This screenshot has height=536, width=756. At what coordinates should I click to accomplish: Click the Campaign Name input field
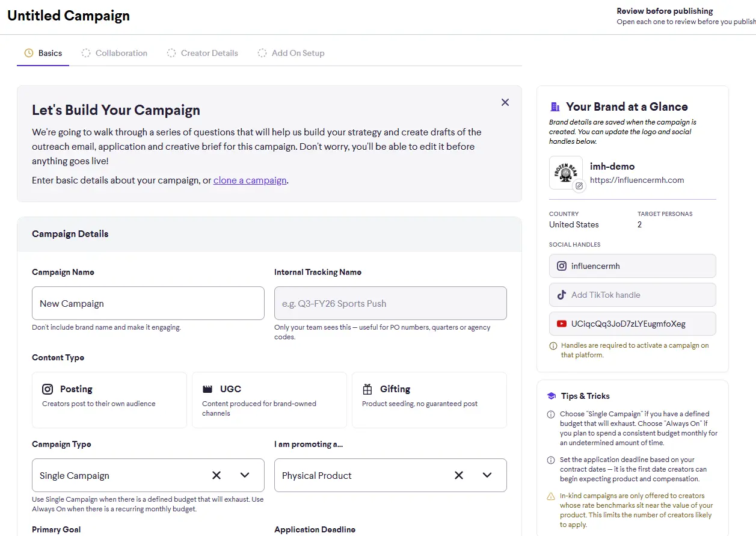click(x=148, y=303)
